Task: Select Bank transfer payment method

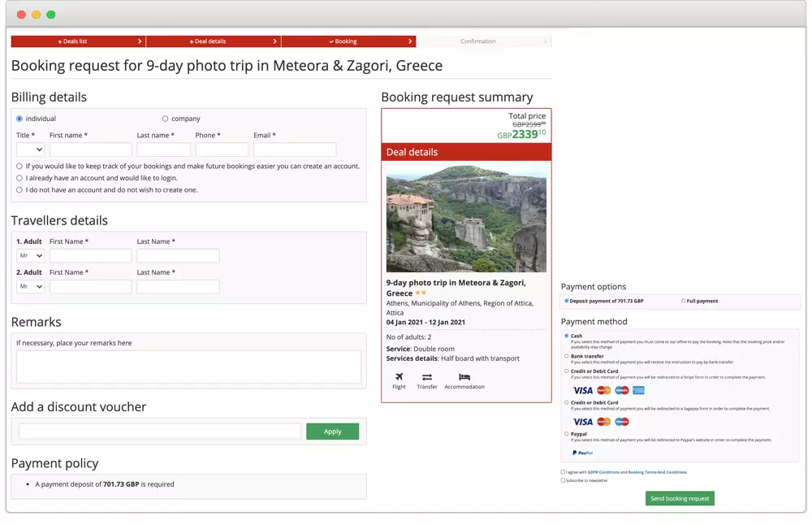Action: [567, 356]
